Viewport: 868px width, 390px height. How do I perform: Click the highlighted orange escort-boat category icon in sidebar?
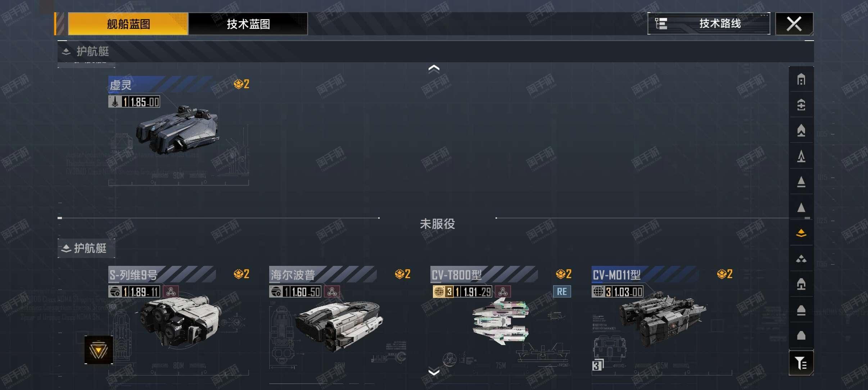(801, 233)
